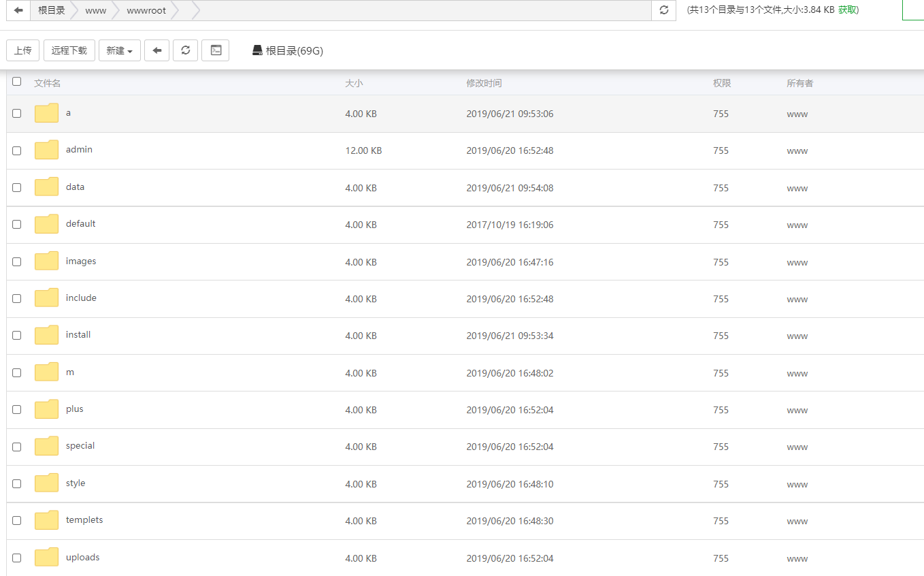This screenshot has width=924, height=576.
Task: Navigate to www in the breadcrumb path
Action: 96,10
